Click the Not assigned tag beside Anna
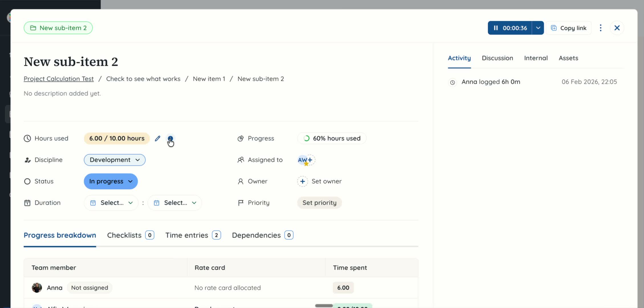Image resolution: width=644 pixels, height=308 pixels. (x=90, y=288)
